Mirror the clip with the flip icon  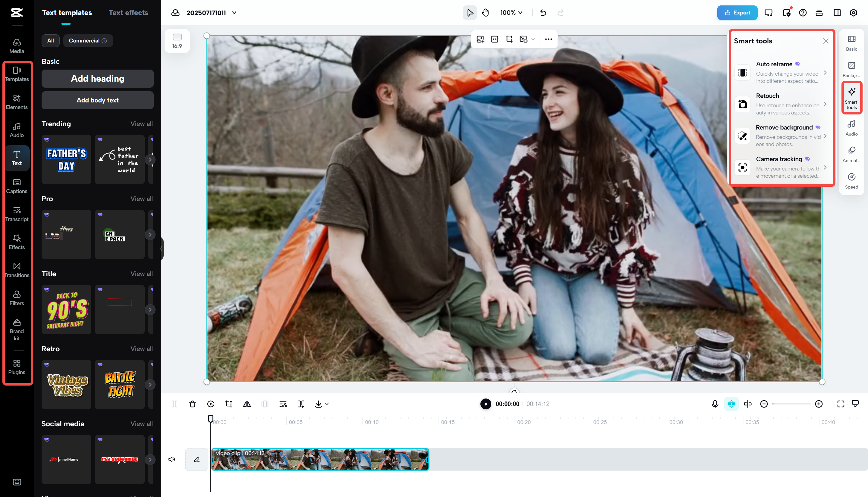pyautogui.click(x=247, y=404)
